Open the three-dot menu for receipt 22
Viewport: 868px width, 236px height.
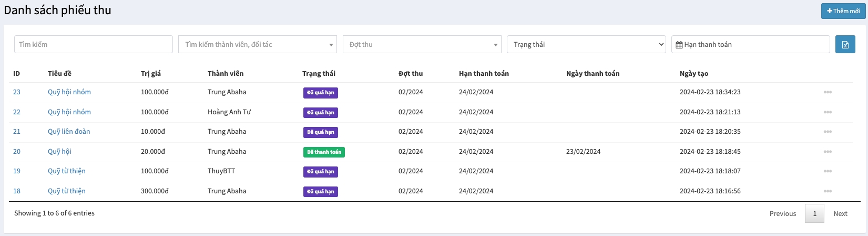828,112
